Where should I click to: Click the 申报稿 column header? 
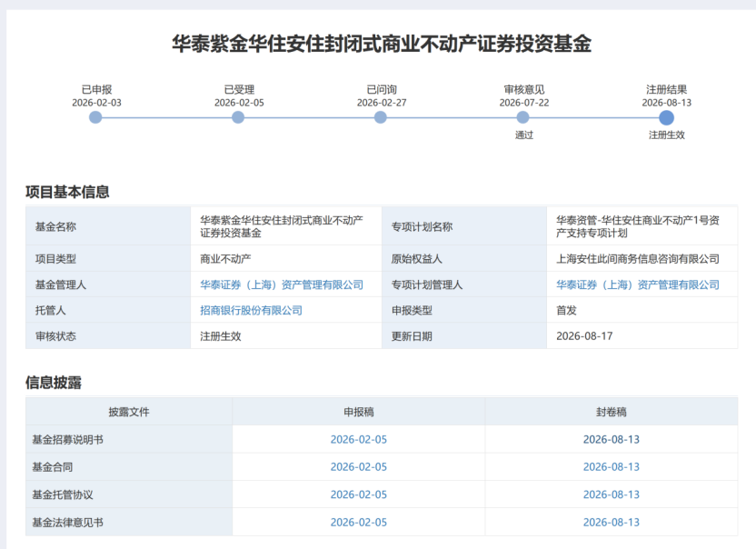tap(359, 412)
